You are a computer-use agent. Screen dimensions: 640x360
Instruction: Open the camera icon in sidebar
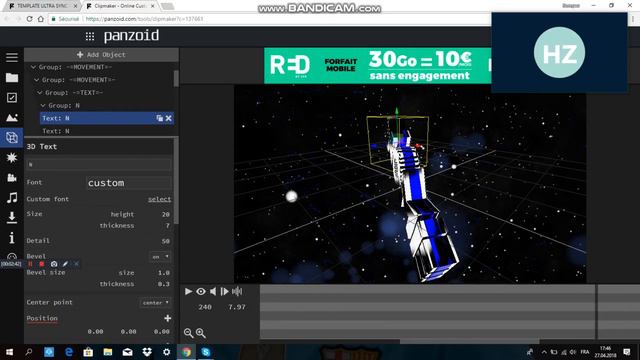(x=12, y=178)
